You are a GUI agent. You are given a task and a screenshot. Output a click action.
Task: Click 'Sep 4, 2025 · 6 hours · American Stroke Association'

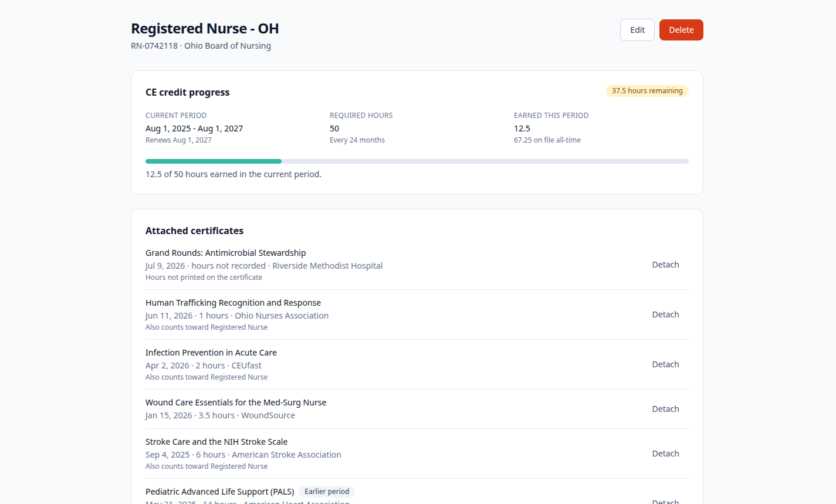click(x=243, y=455)
